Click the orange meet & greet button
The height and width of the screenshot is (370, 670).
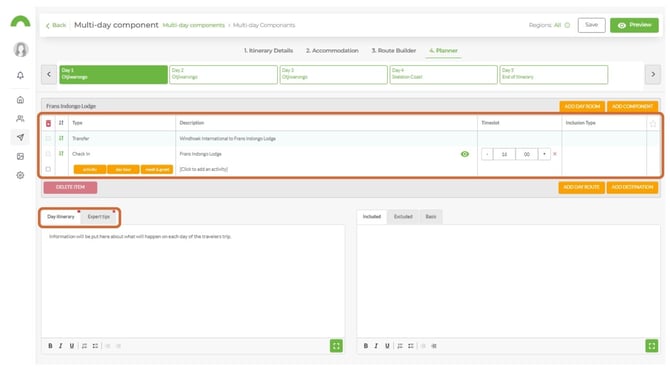pyautogui.click(x=157, y=170)
